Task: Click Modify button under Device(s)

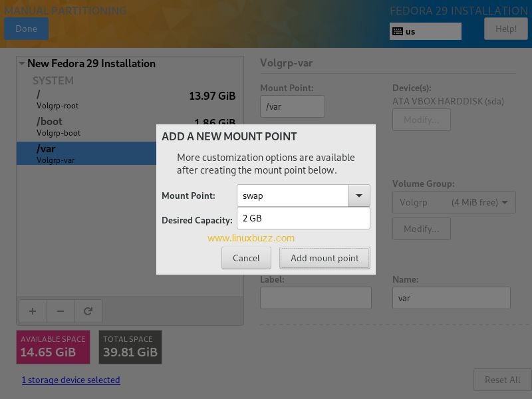Action: pos(422,120)
